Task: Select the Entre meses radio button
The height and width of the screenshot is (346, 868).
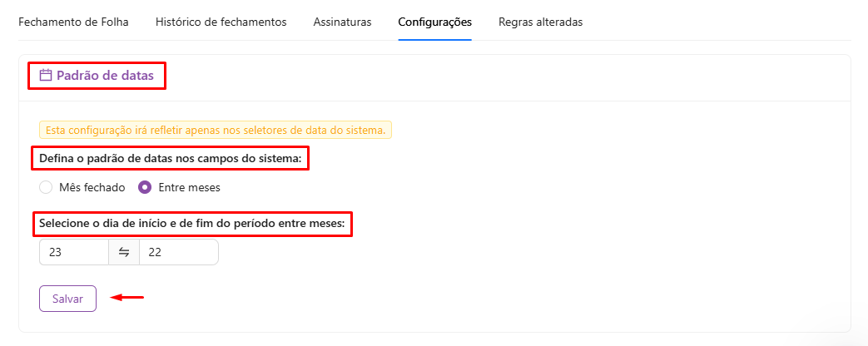Action: point(145,187)
